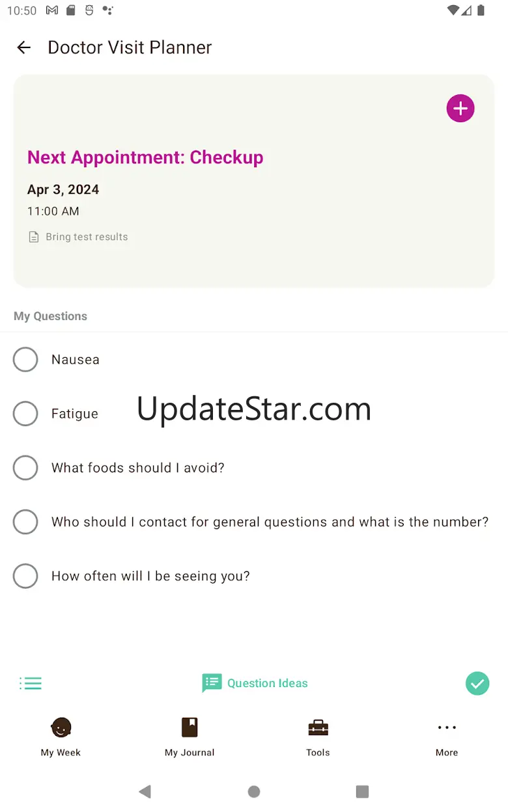Tick 'What foods should I avoid?' circle
The image size is (508, 812).
click(25, 468)
